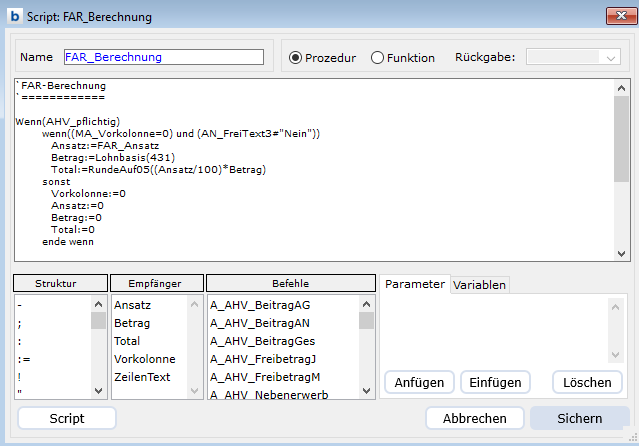Select Vorkolonne in Empfänger list

tap(145, 359)
